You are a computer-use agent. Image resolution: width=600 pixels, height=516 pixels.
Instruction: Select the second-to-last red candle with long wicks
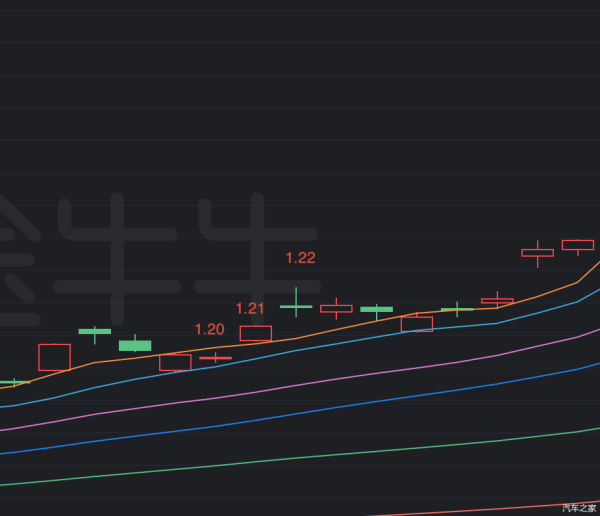[537, 253]
